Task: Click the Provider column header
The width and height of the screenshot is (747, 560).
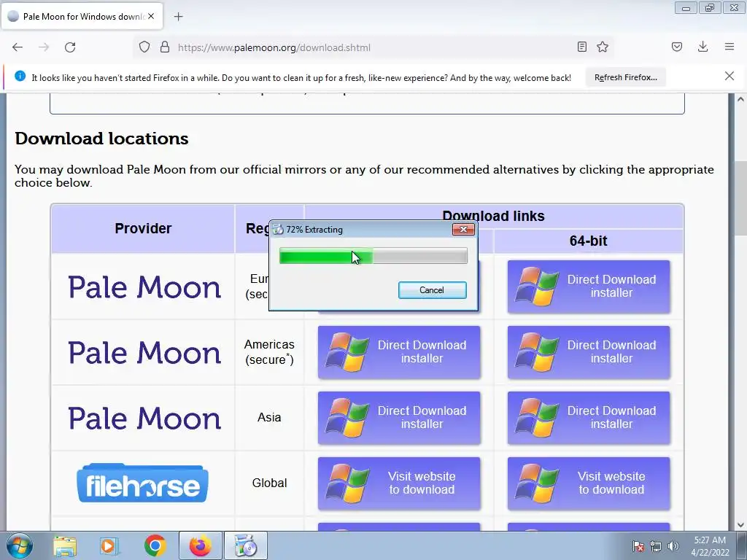Action: 143,228
